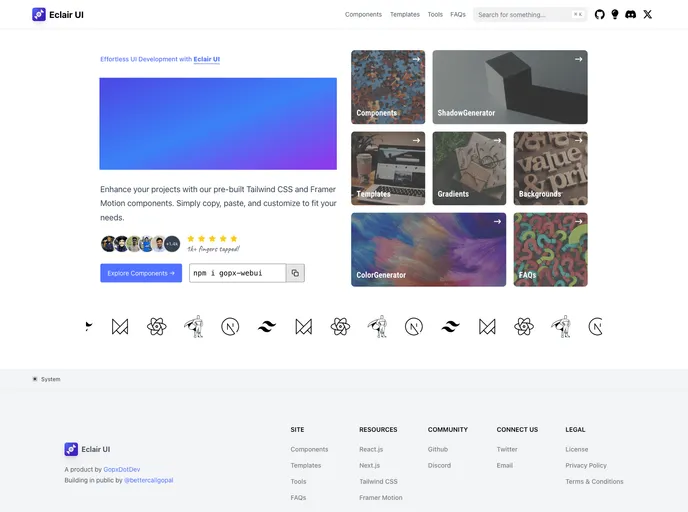This screenshot has height=512, width=688.
Task: Open the @bettercallgopal link
Action: point(148,480)
